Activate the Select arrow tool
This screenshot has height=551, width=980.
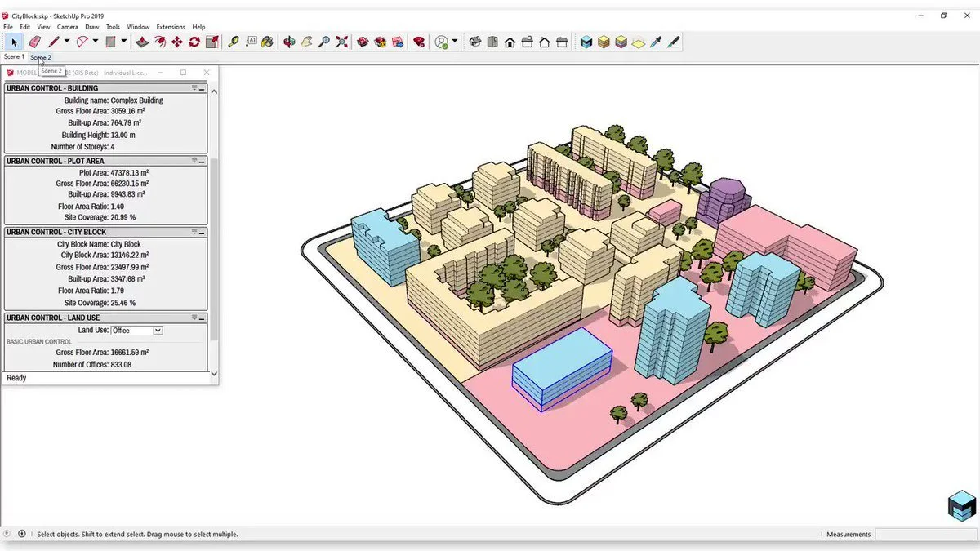(13, 42)
